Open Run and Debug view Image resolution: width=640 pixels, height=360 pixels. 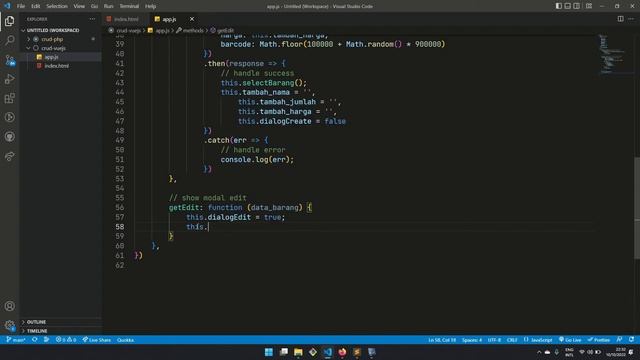pyautogui.click(x=10, y=79)
